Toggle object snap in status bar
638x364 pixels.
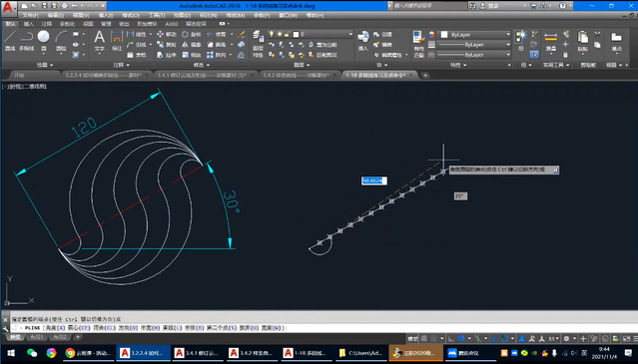click(x=504, y=338)
